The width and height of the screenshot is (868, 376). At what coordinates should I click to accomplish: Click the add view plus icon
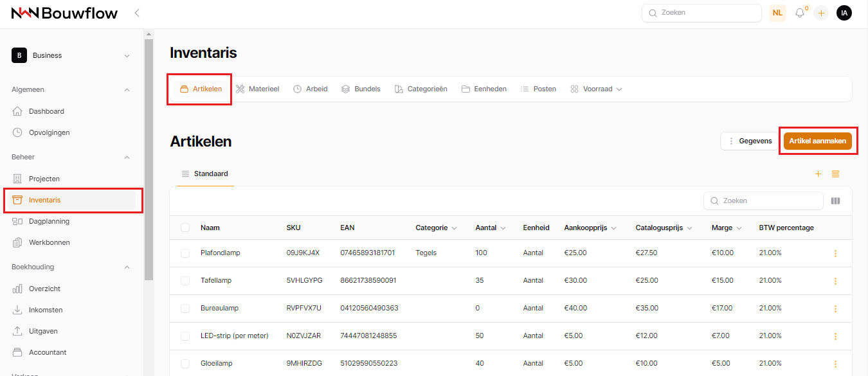tap(818, 174)
